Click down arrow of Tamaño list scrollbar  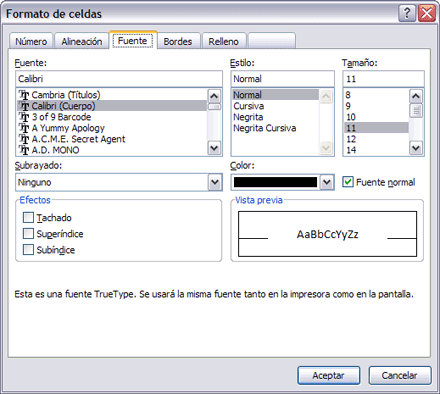pyautogui.click(x=416, y=148)
